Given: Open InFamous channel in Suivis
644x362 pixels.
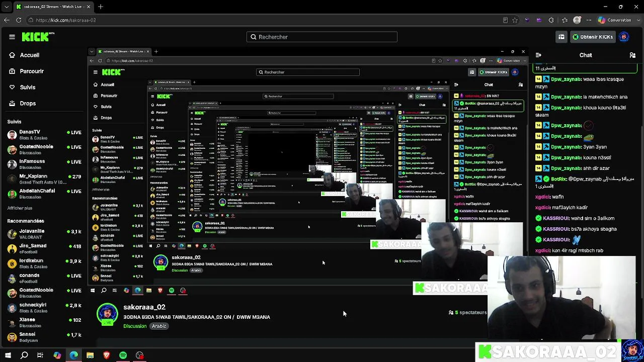Looking at the screenshot, I should 44,164.
